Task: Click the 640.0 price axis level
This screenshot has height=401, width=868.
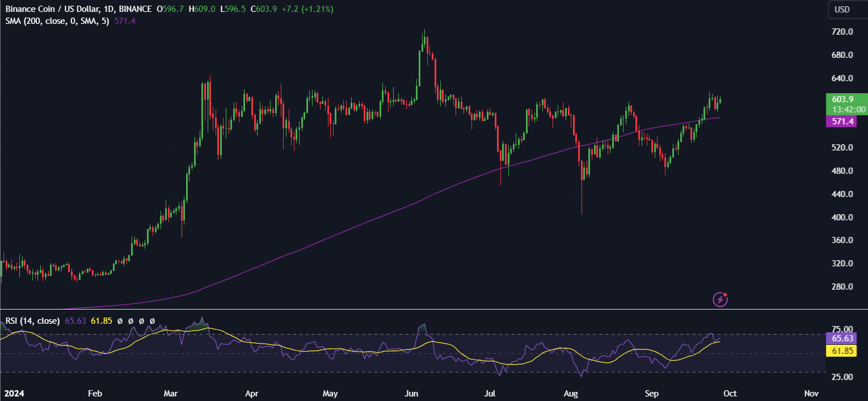Action: (843, 78)
